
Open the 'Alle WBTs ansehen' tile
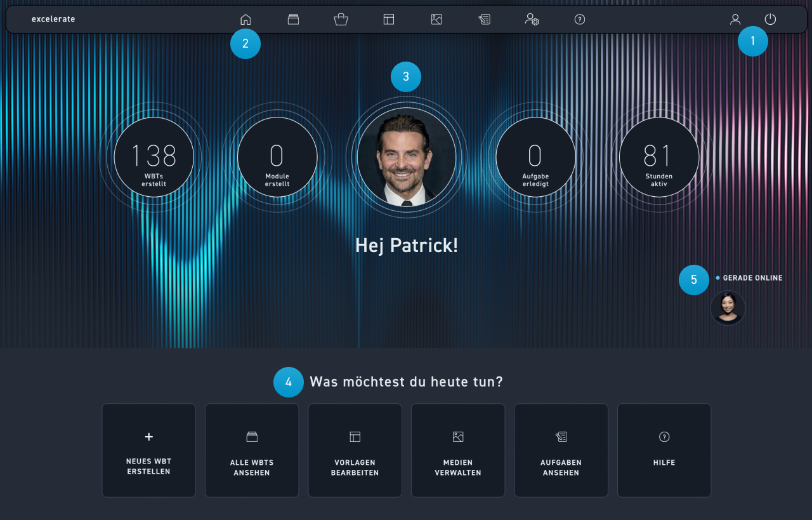[252, 450]
